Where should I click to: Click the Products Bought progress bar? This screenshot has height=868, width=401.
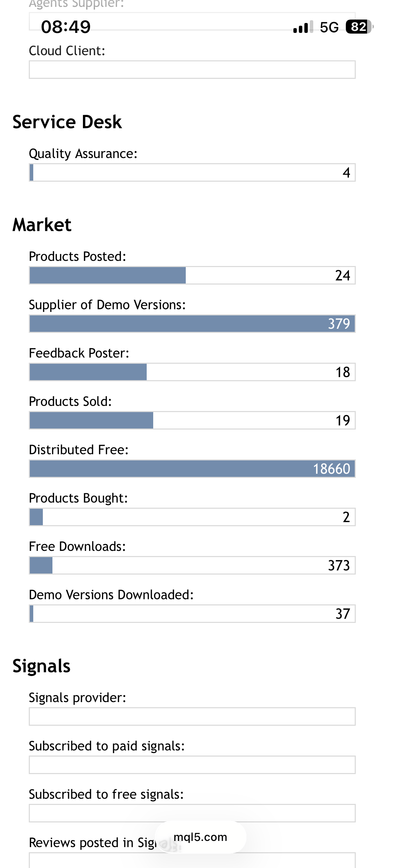pos(192,517)
